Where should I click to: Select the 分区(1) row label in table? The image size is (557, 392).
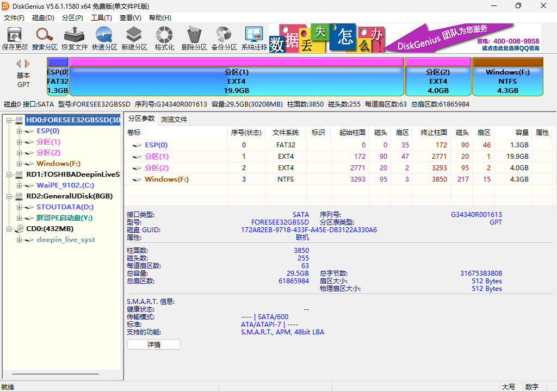tap(157, 157)
